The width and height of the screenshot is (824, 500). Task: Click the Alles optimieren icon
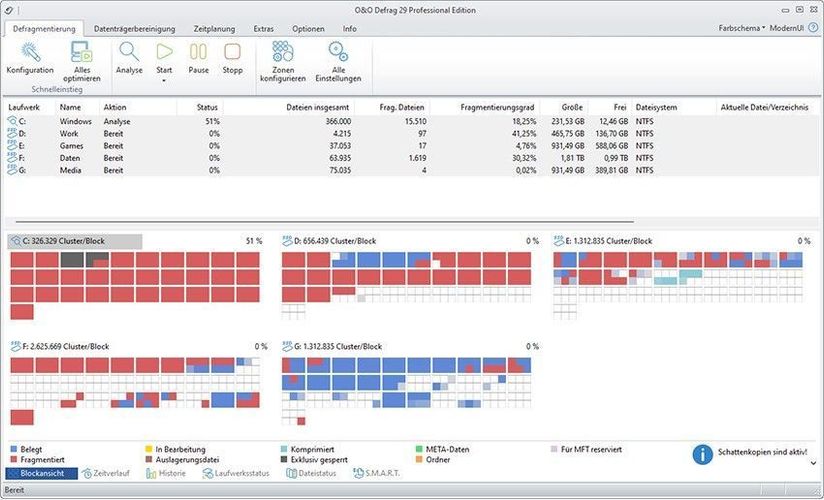[82, 52]
